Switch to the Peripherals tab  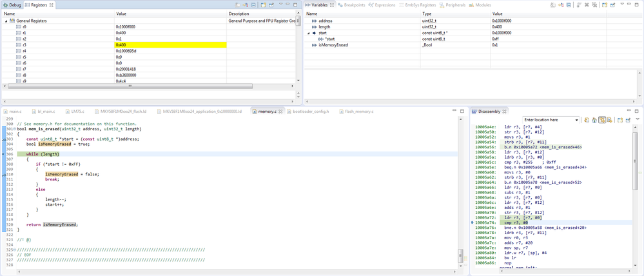coord(452,5)
